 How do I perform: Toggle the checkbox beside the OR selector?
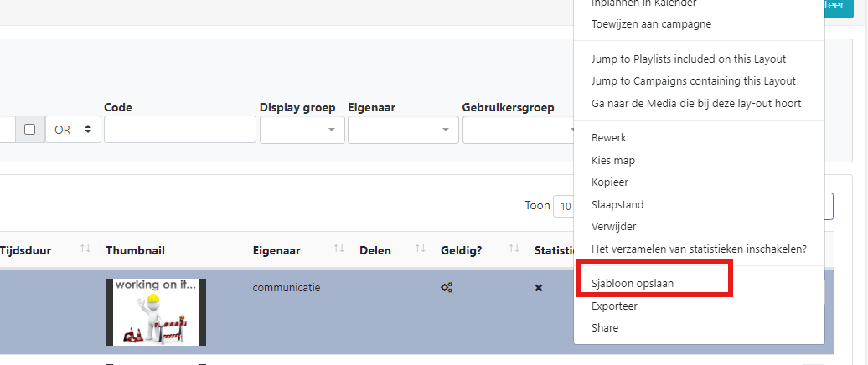click(30, 130)
